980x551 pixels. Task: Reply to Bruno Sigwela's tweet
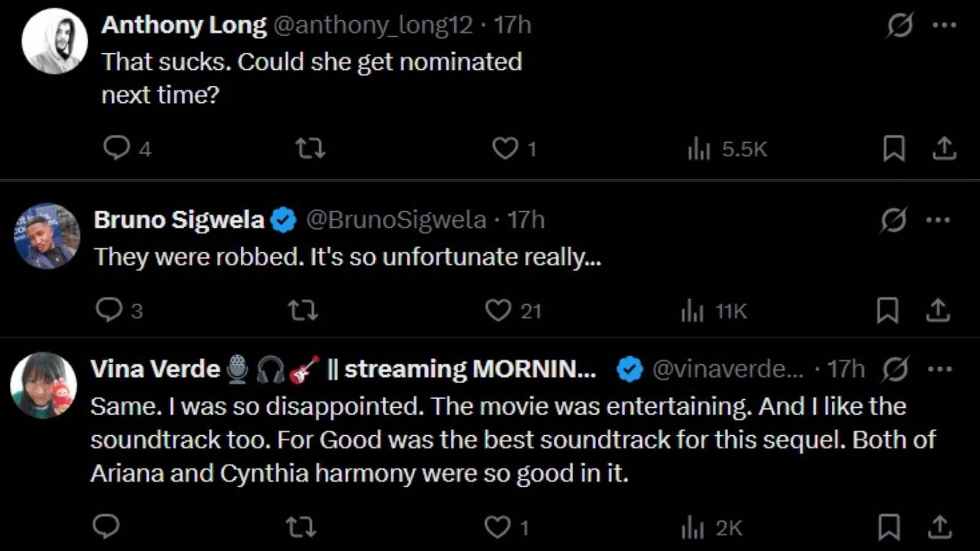[x=109, y=310]
